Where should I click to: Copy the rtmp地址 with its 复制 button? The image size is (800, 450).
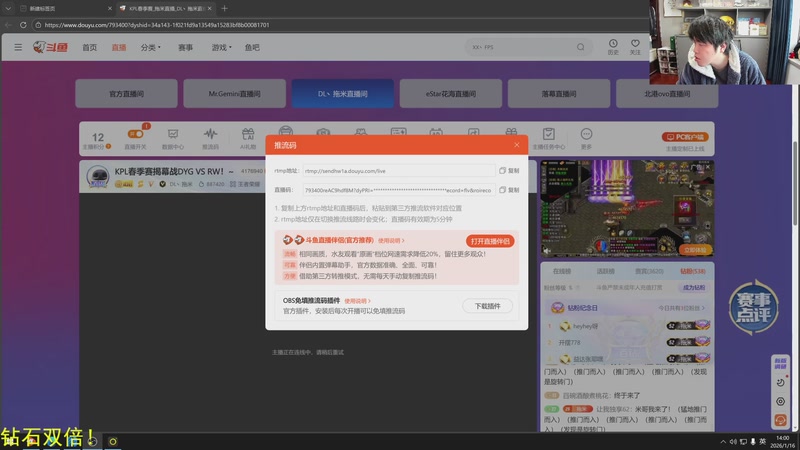tap(509, 170)
